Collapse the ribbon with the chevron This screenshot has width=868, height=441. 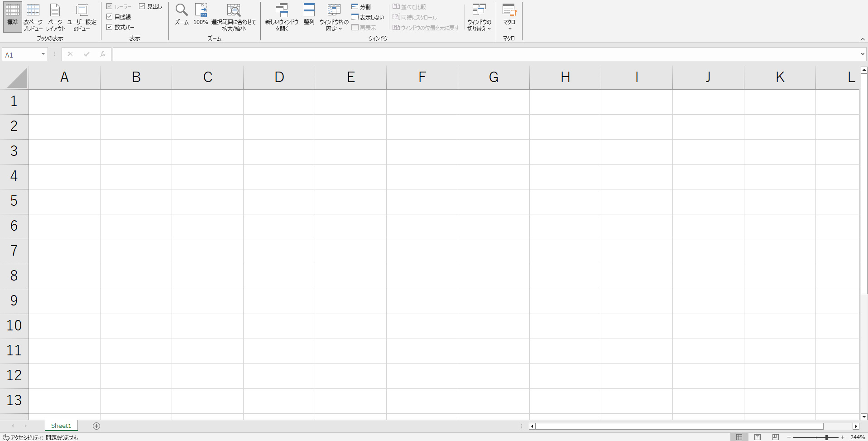point(863,39)
